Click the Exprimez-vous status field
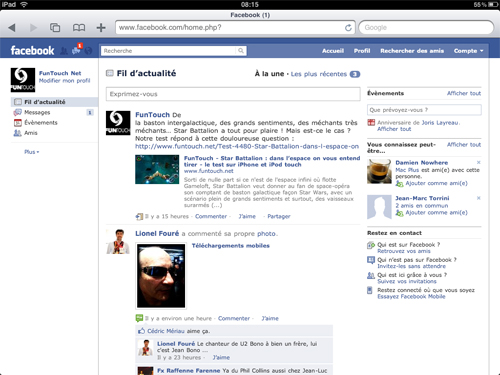This screenshot has height=375, width=500. tap(233, 94)
